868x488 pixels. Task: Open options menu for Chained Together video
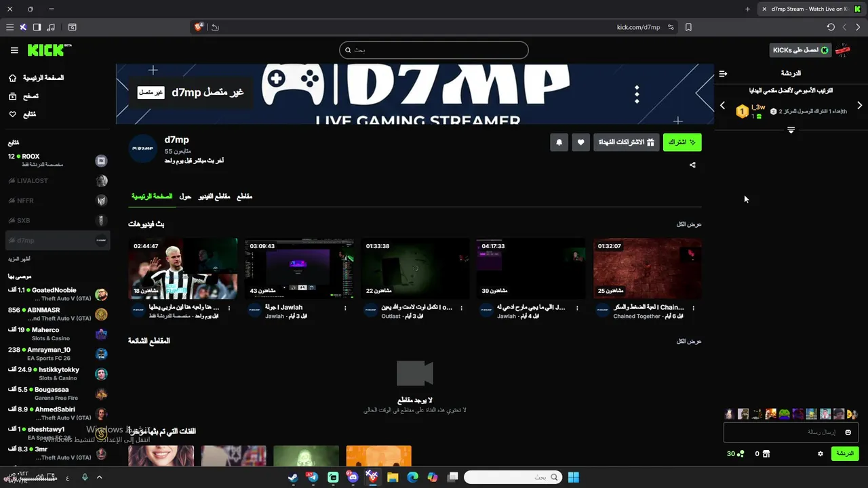(x=693, y=308)
